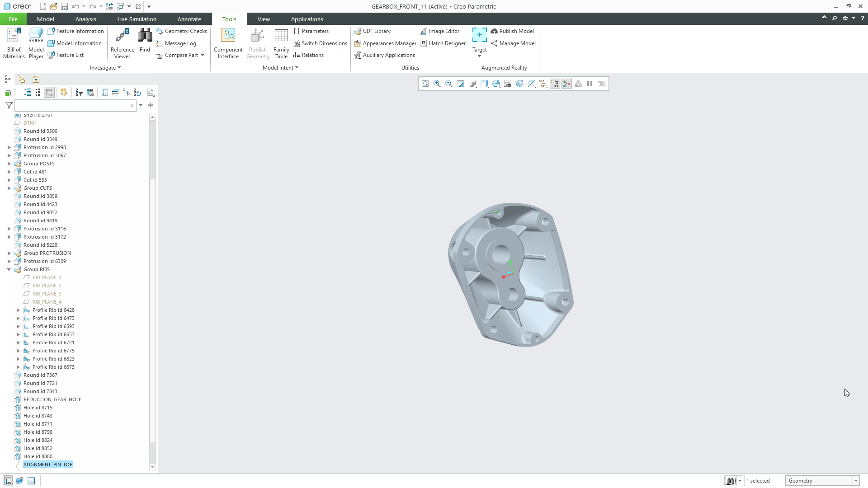This screenshot has height=488, width=868.
Task: Expand the Model Intent group
Action: click(x=280, y=68)
